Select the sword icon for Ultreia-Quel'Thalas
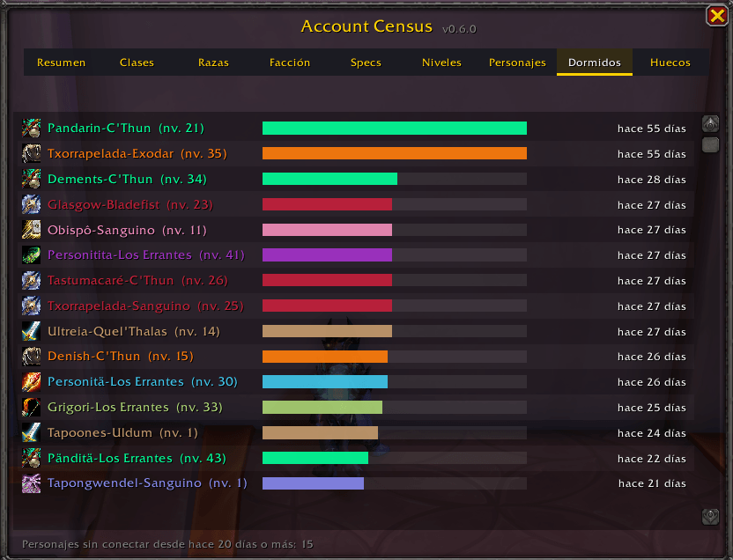 (32, 331)
